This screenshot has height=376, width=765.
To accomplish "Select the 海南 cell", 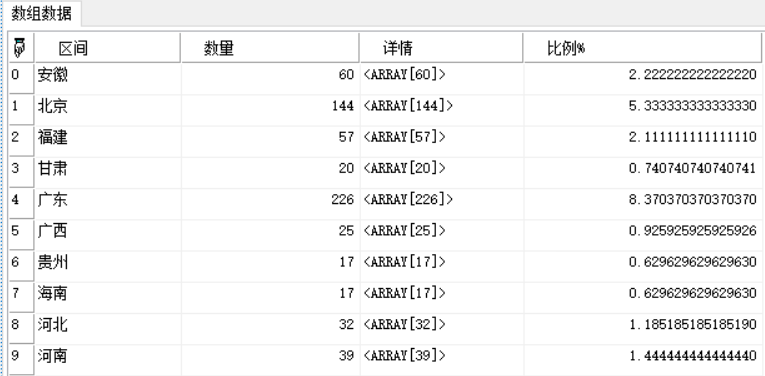I will [x=108, y=297].
